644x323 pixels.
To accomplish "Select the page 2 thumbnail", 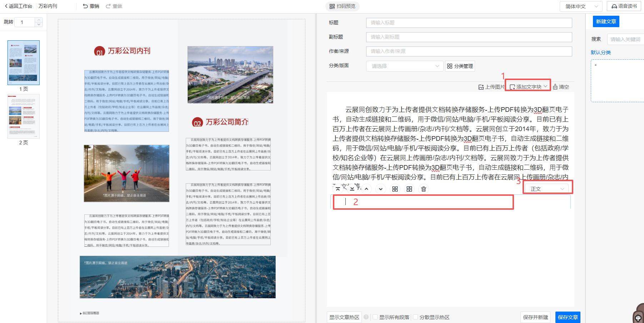I will [24, 116].
